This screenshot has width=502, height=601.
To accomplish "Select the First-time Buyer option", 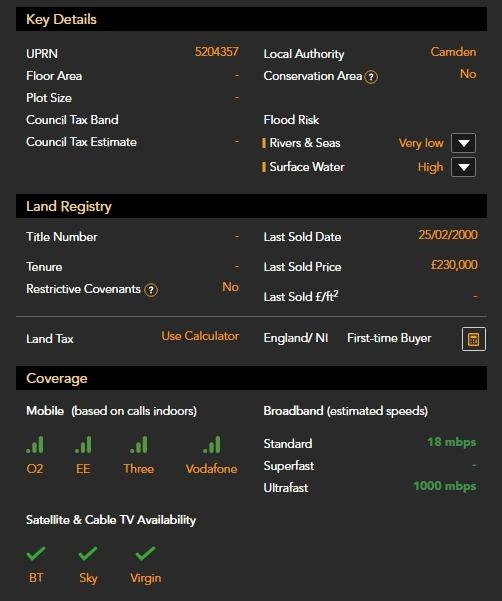I will click(389, 338).
